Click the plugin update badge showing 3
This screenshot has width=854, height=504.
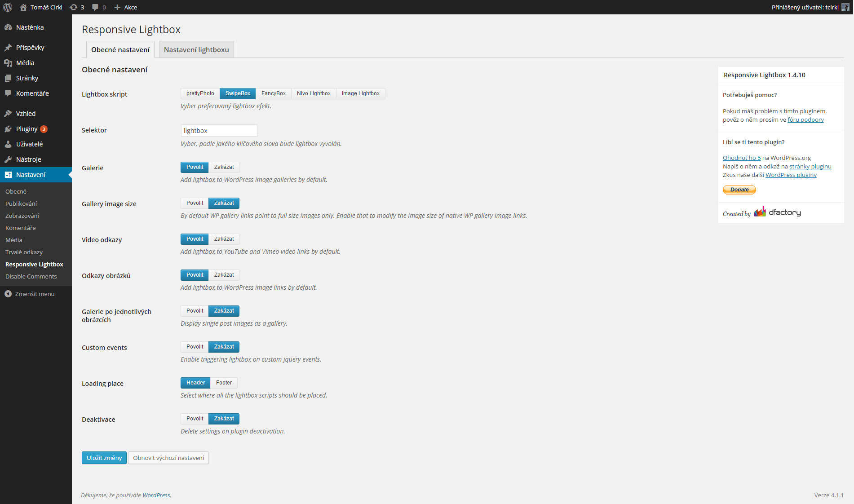point(44,129)
